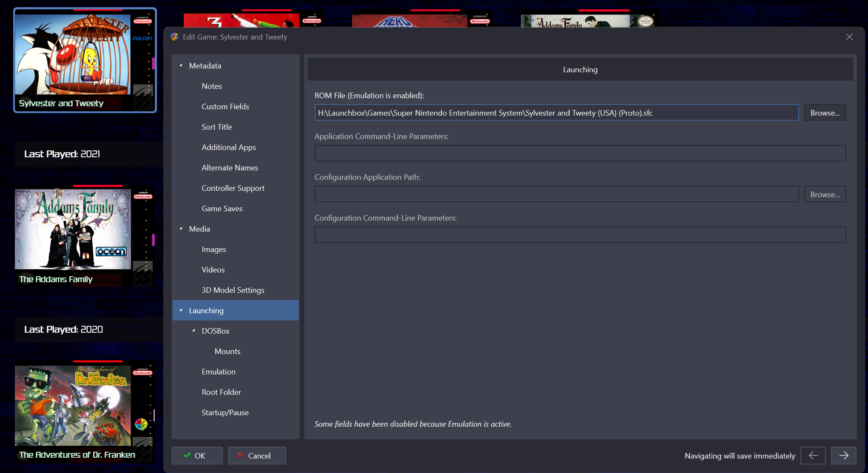Collapse the DOSBox tree node

194,331
